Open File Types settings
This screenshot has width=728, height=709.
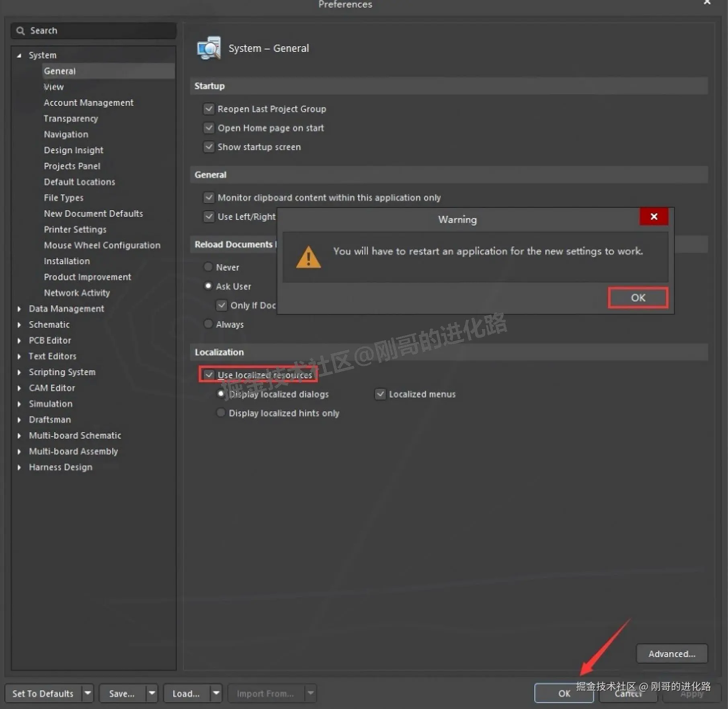click(x=64, y=198)
